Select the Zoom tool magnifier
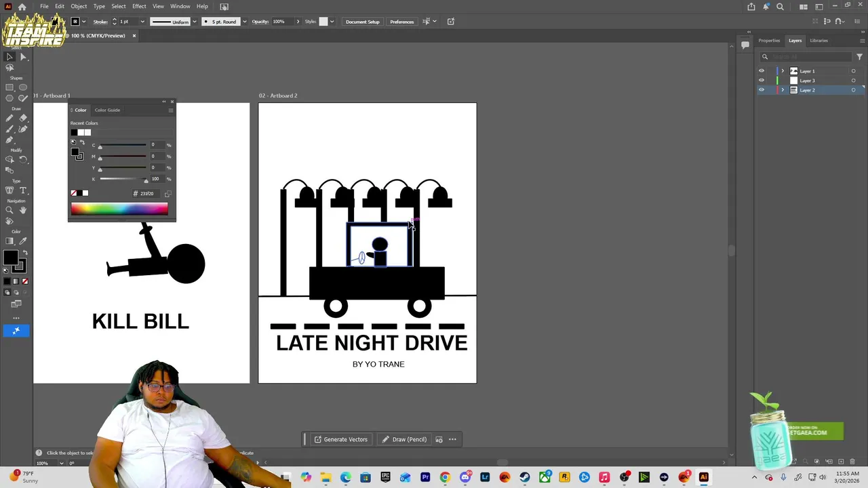 click(x=9, y=211)
